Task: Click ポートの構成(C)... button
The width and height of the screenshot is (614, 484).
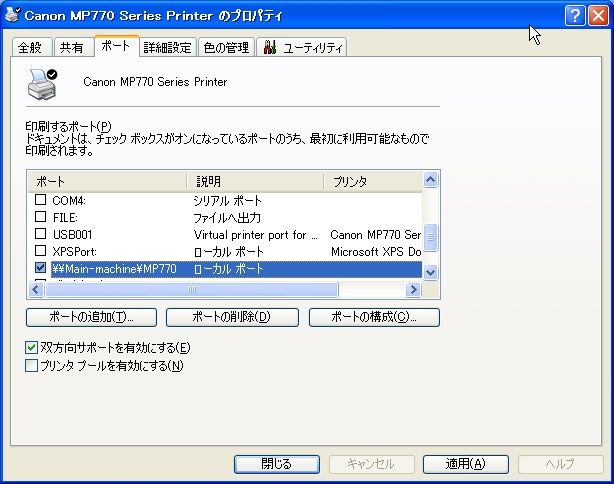Action: 374,317
